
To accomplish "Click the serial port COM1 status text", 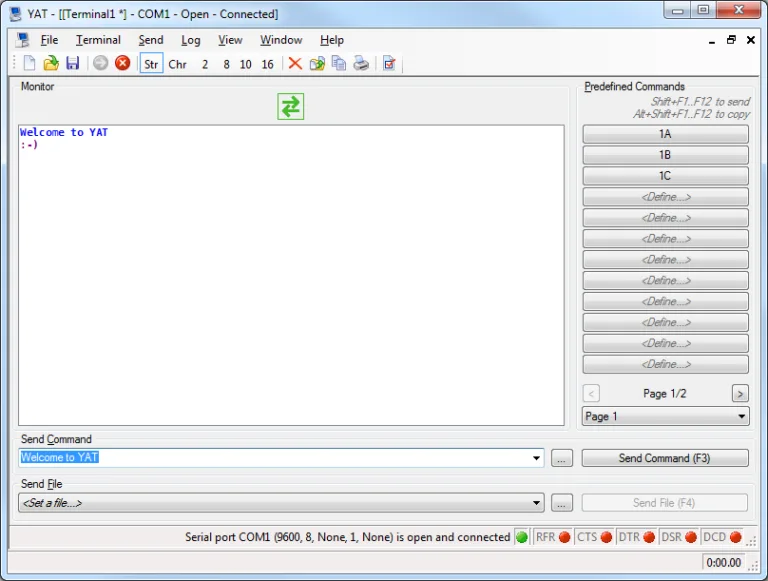I will [347, 537].
